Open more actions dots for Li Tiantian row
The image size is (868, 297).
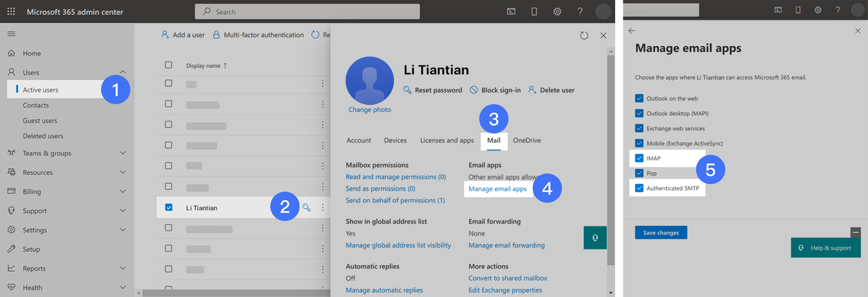click(323, 207)
